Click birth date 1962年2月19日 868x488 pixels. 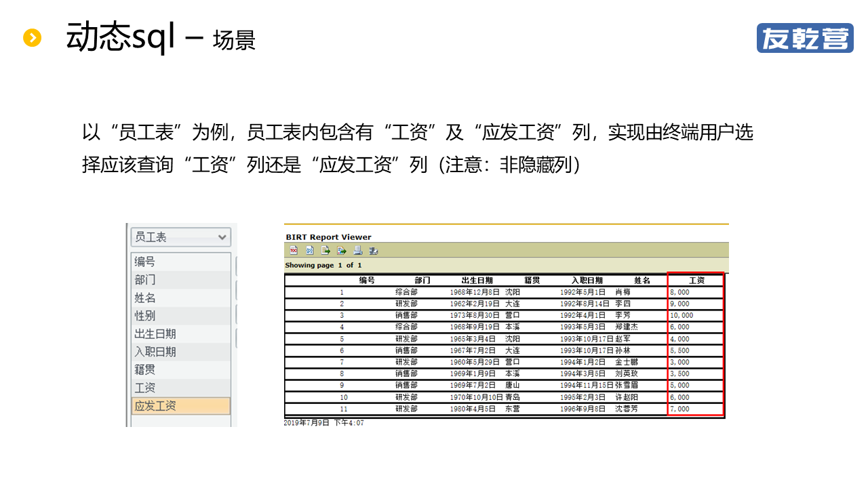pyautogui.click(x=475, y=304)
